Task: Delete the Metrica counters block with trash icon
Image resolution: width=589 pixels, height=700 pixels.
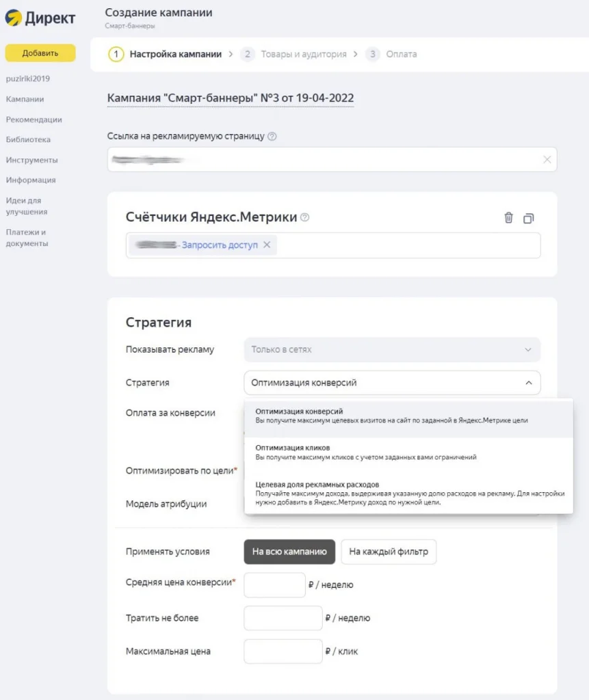Action: coord(508,217)
